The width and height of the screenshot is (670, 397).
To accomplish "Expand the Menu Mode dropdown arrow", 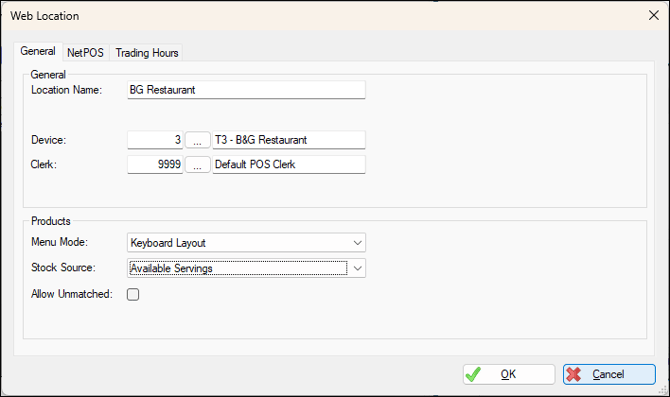I will coord(358,243).
